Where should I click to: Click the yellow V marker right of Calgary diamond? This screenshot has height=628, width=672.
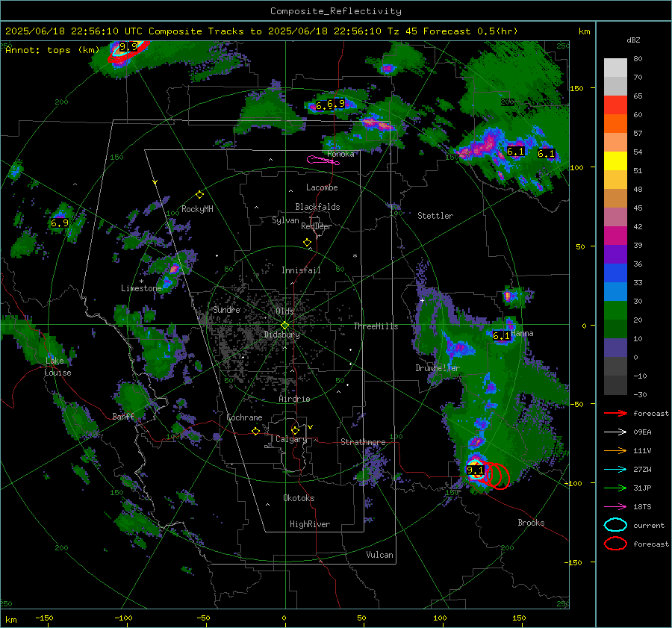pyautogui.click(x=311, y=427)
